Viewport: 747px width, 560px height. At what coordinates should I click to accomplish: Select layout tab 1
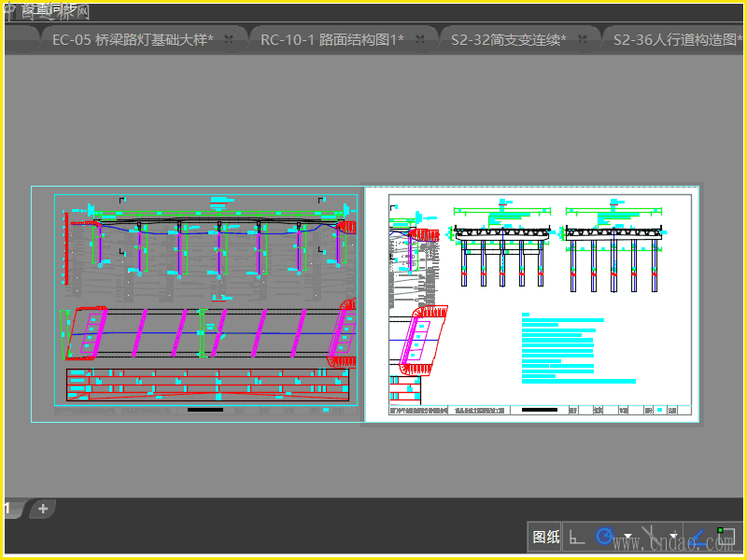point(7,509)
